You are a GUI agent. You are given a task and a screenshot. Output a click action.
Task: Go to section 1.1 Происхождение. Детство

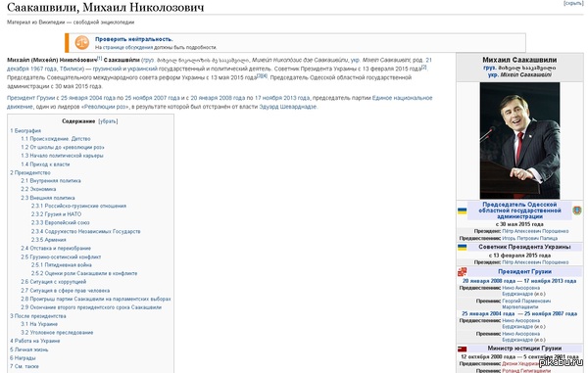56,139
